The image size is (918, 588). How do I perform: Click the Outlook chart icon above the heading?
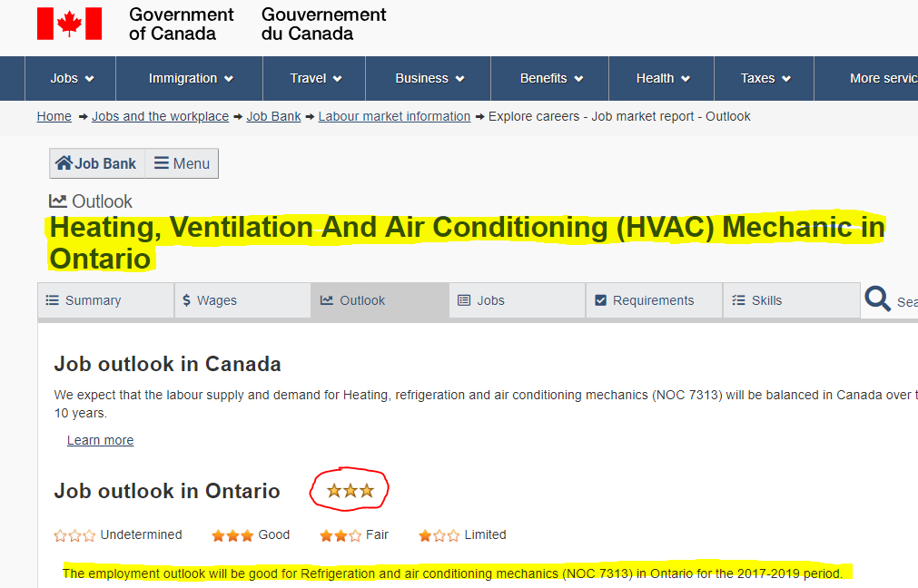click(x=58, y=201)
